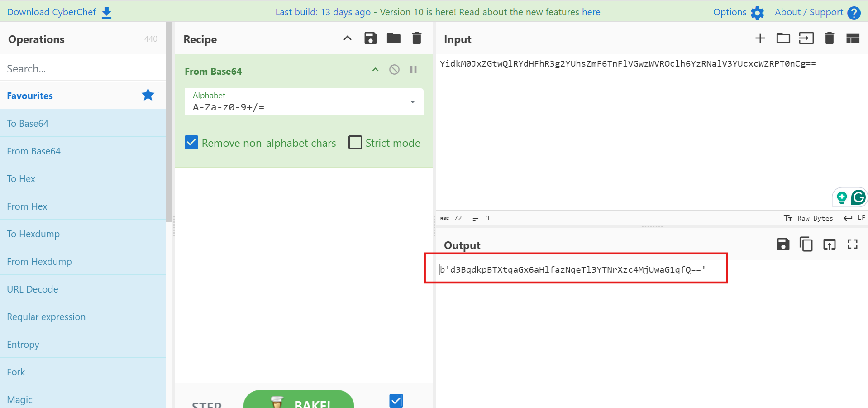Click Options link text
Image resolution: width=868 pixels, height=408 pixels.
tap(730, 12)
